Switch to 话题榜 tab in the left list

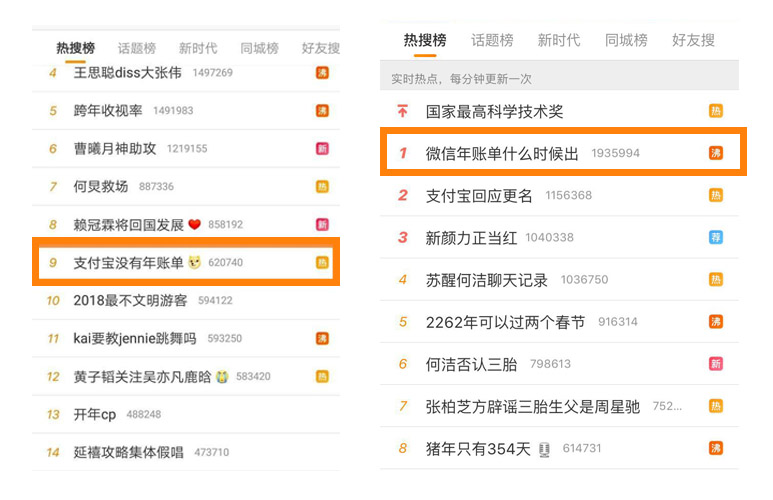pyautogui.click(x=137, y=48)
